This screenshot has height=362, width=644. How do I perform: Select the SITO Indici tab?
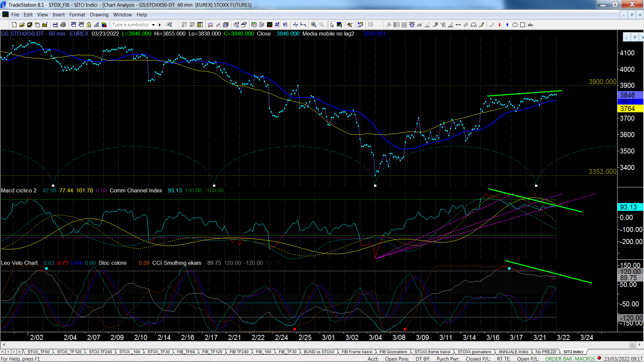coord(573,352)
